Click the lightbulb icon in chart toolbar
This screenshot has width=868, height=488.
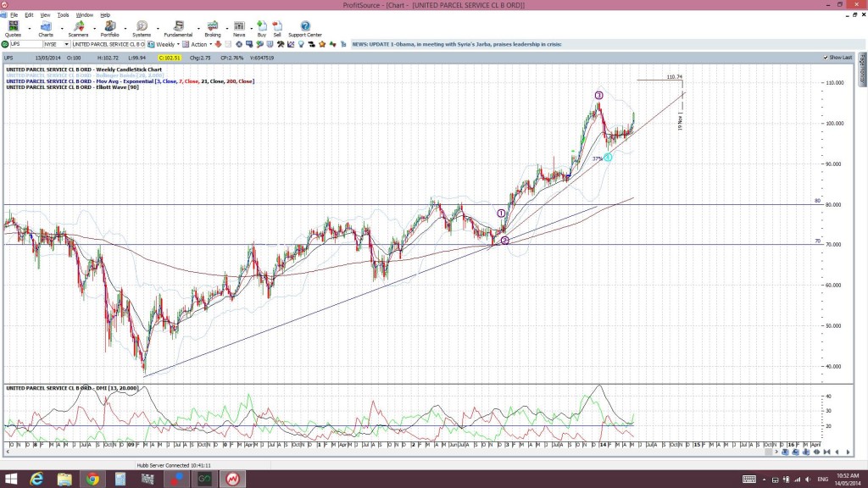301,44
